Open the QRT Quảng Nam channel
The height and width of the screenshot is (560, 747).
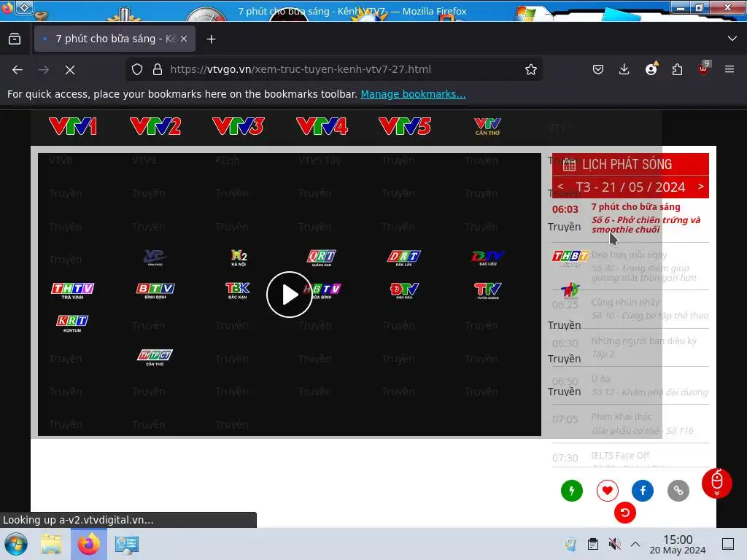[x=322, y=257]
